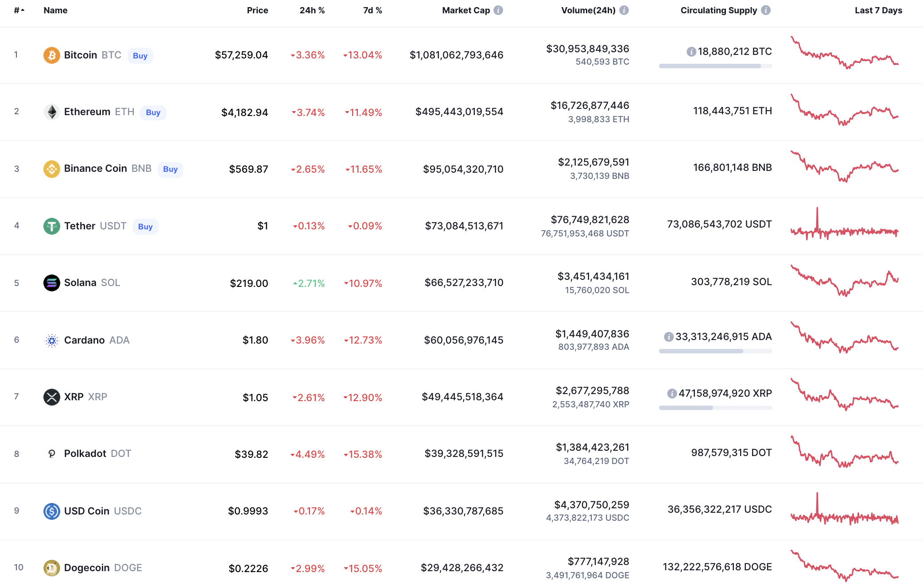Screen dimensions: 923x588
Task: Click Circulating Supply header info icon
Action: 766,10
